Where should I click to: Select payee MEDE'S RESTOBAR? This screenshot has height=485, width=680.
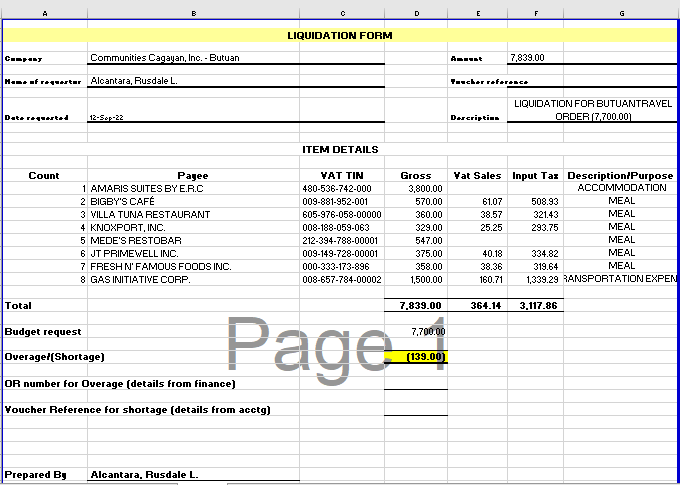click(193, 241)
